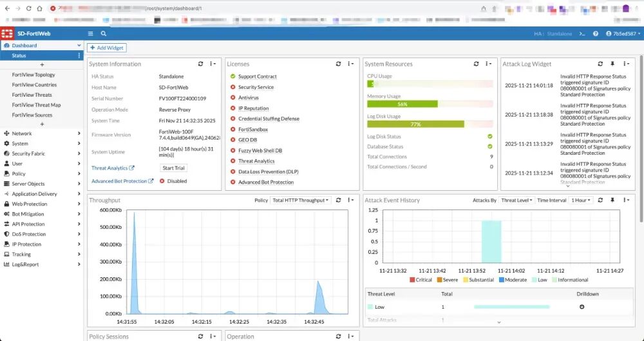
Task: Open the Threat Level attacks-by dropdown
Action: pyautogui.click(x=516, y=200)
